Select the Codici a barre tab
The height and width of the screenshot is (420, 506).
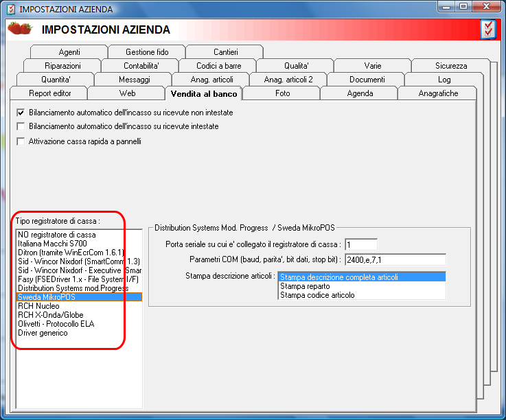click(218, 66)
